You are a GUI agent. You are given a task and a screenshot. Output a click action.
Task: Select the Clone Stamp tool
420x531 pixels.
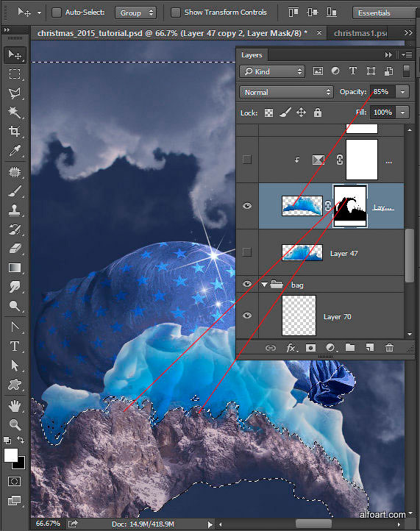(15, 210)
